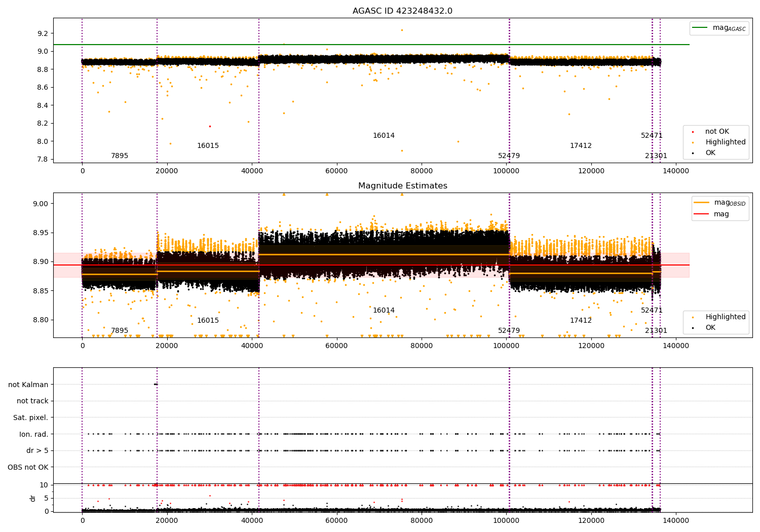Click the 8.95 tick on middle plot

click(41, 233)
